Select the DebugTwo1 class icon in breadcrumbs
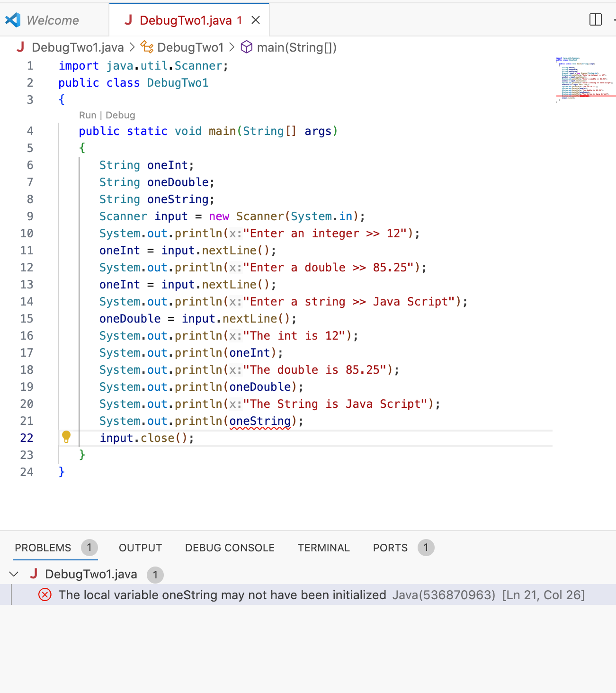The height and width of the screenshot is (693, 616). point(148,47)
